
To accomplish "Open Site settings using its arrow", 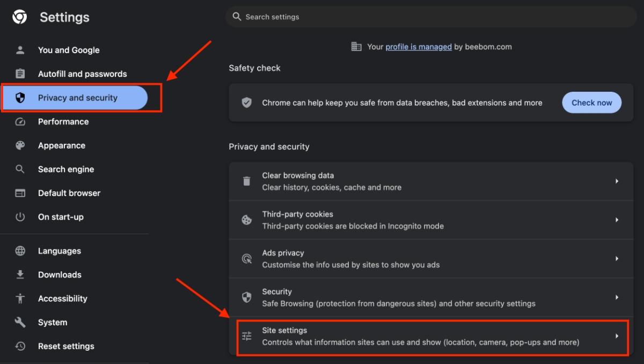I will [x=617, y=336].
